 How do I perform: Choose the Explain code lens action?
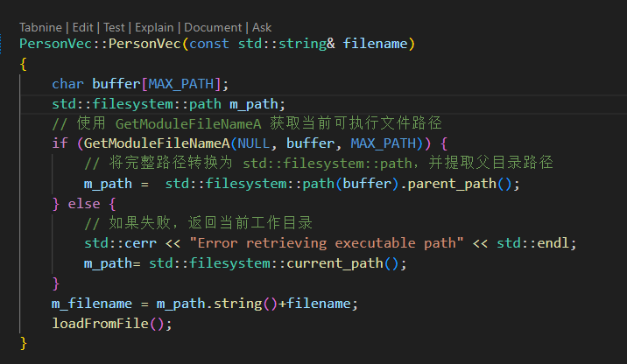pyautogui.click(x=154, y=28)
